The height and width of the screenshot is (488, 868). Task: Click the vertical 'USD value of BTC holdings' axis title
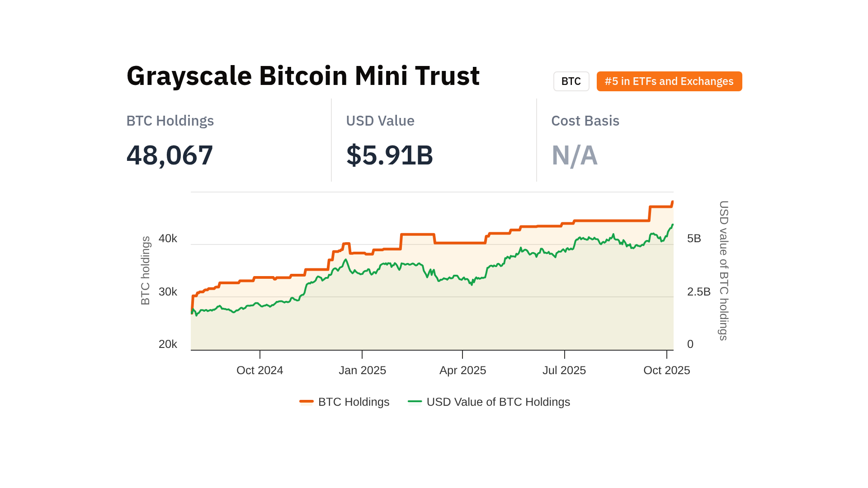click(723, 270)
